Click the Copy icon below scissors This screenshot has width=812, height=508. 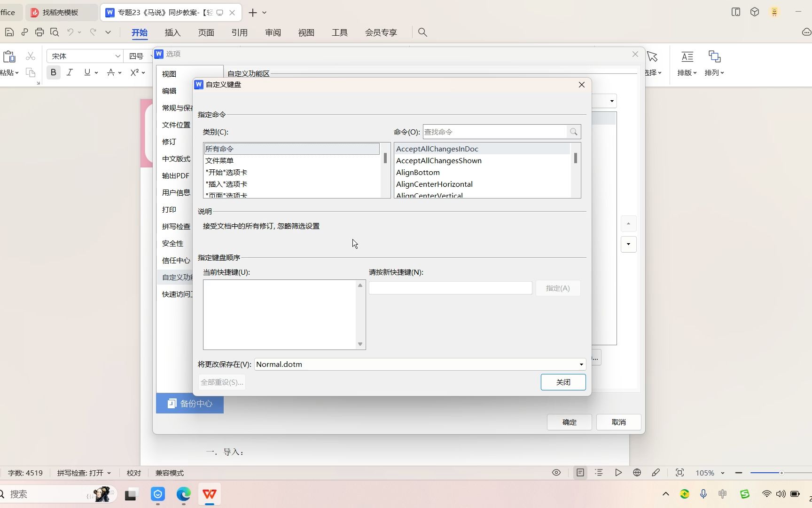(x=31, y=72)
